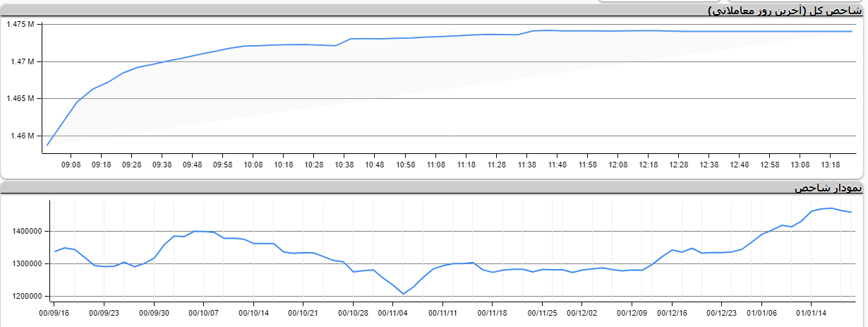This screenshot has width=868, height=327.
Task: Click the historical index line peak near 01/01/14
Action: [x=832, y=208]
